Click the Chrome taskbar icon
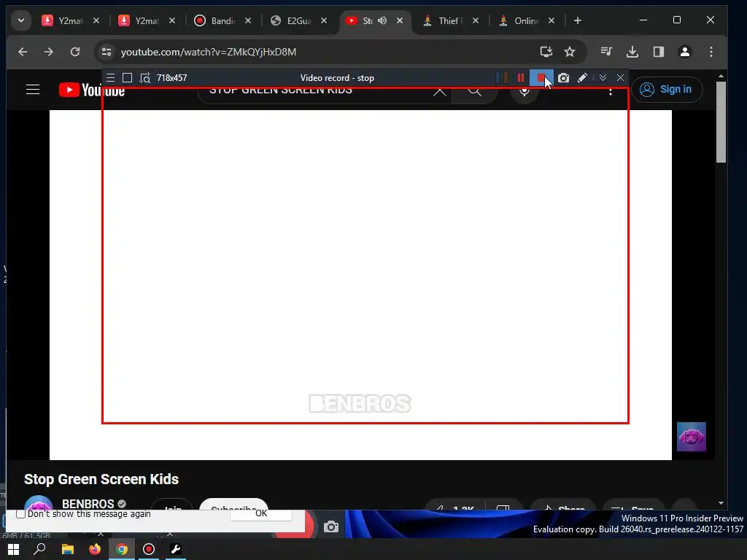Screen dimensions: 747x560 [x=122, y=549]
